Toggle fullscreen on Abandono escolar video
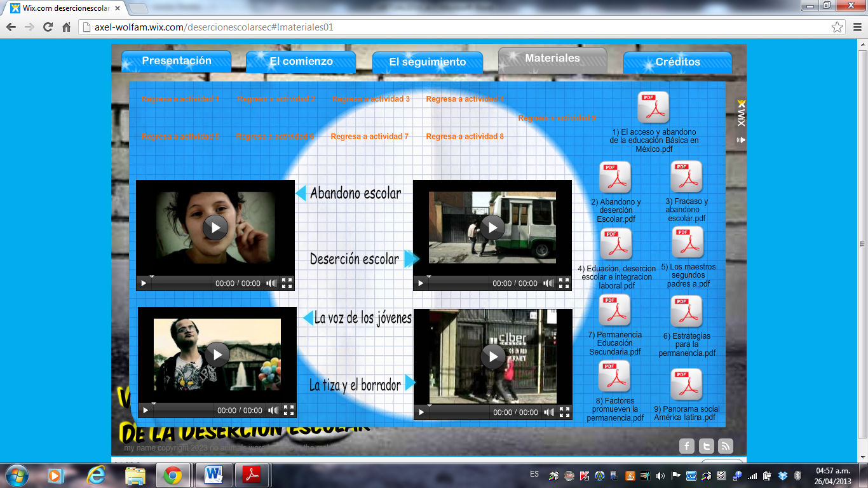The height and width of the screenshot is (488, 868). click(287, 283)
